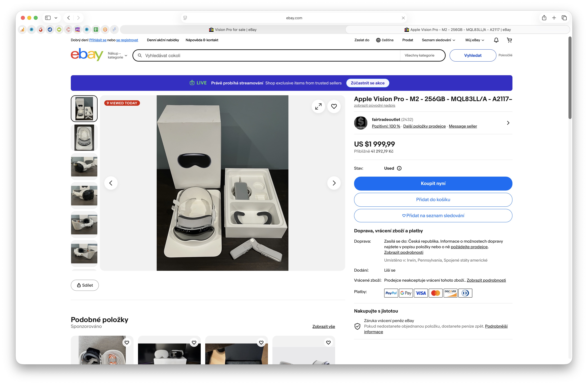This screenshot has height=385, width=588.
Task: Open the Denní akční nabídky menu link
Action: [x=163, y=40]
